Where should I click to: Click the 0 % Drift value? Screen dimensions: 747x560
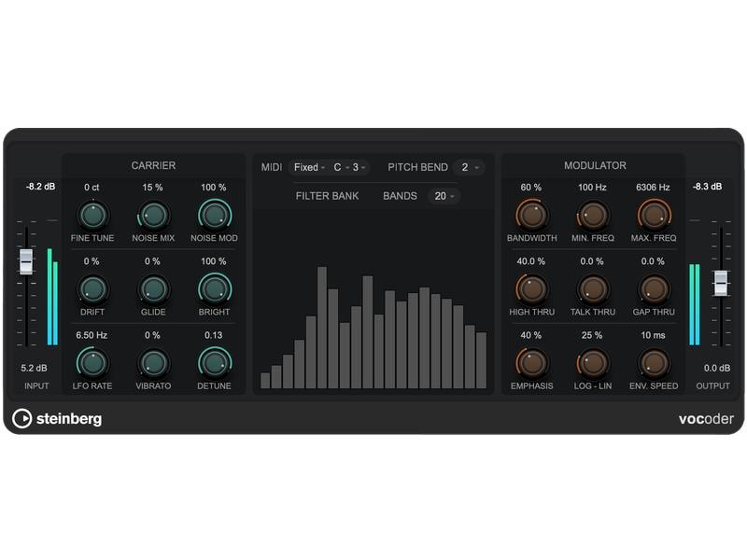92,261
